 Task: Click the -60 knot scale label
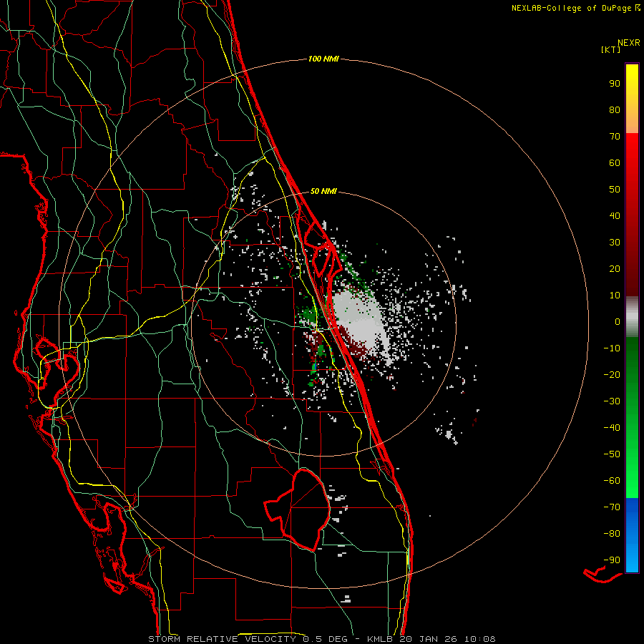click(612, 481)
